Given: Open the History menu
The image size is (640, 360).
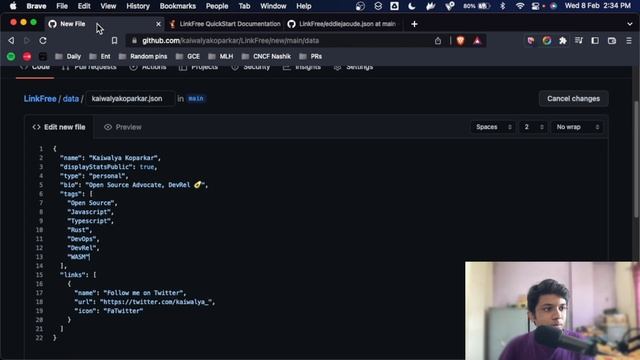Looking at the screenshot, I should point(138,6).
